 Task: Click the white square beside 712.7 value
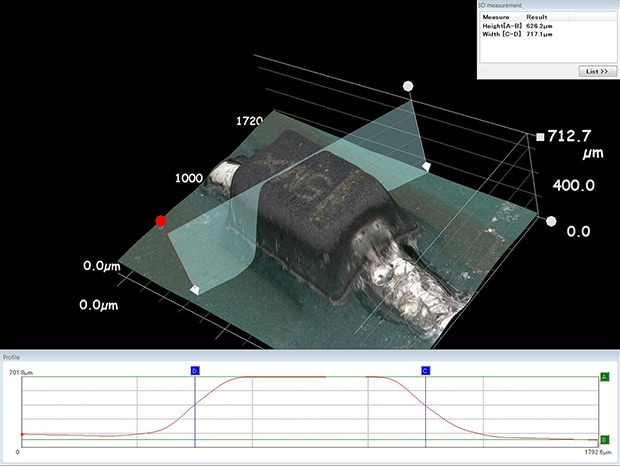pos(540,137)
